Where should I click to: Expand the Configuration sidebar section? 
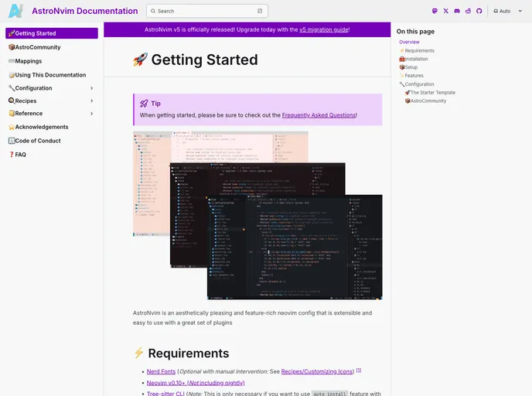[x=91, y=88]
